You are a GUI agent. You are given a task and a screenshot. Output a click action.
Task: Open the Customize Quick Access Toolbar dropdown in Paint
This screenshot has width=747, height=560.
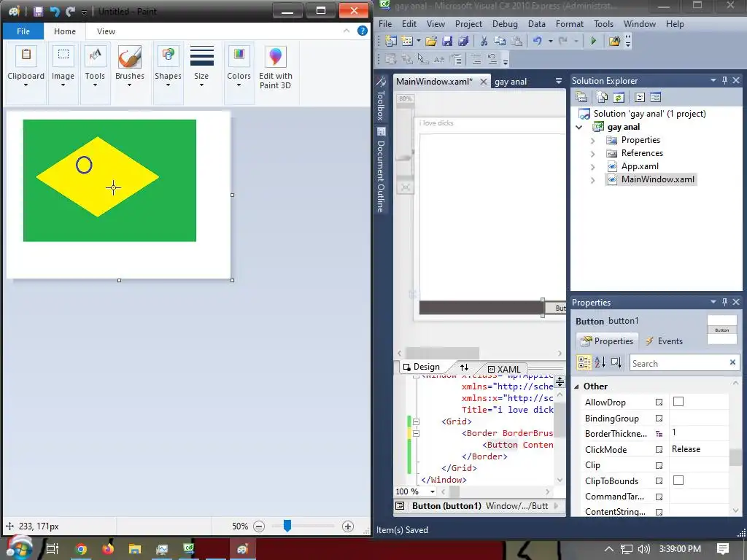click(84, 12)
